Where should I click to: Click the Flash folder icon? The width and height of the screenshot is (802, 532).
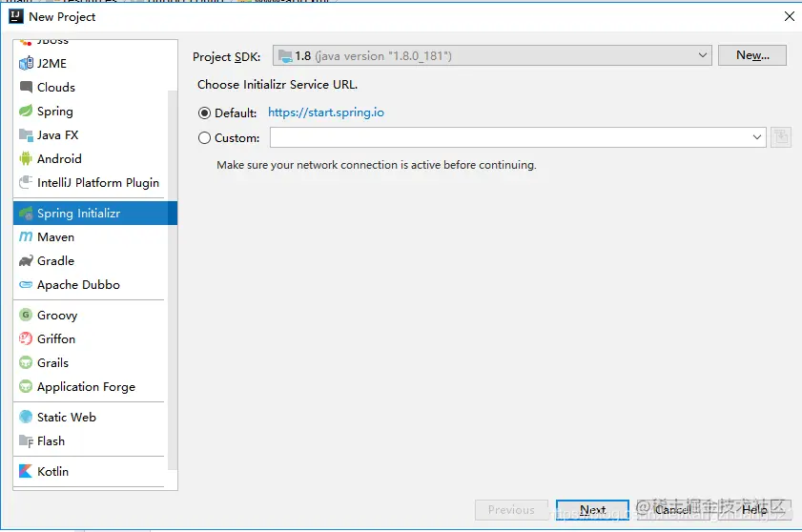[x=26, y=440]
